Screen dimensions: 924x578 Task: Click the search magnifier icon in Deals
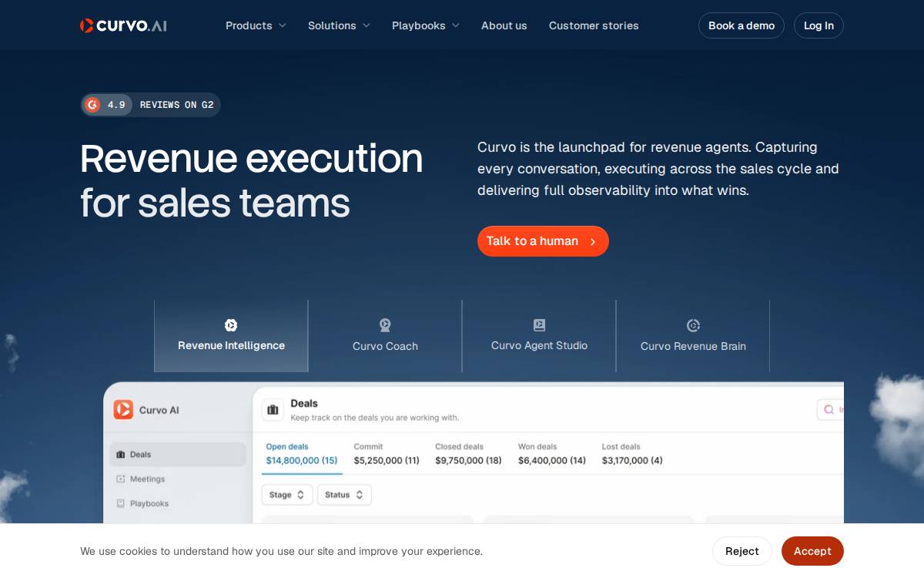(x=829, y=409)
